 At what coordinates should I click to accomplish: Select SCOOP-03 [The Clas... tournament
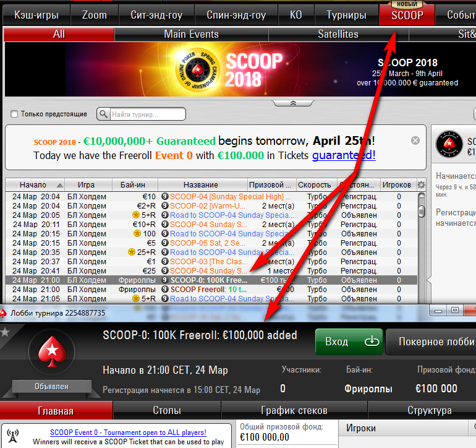[211, 261]
